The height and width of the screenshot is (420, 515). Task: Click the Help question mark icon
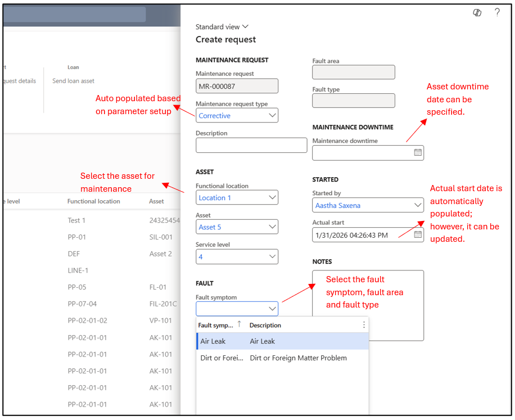[497, 12]
